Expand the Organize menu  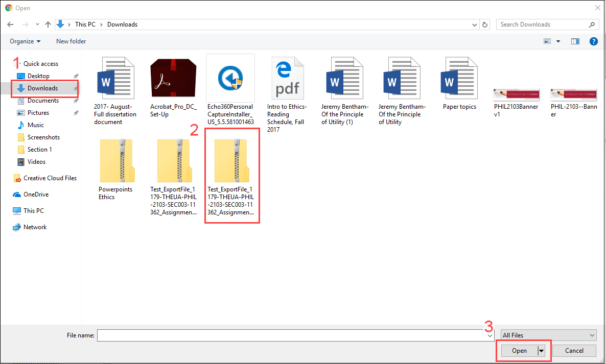25,41
